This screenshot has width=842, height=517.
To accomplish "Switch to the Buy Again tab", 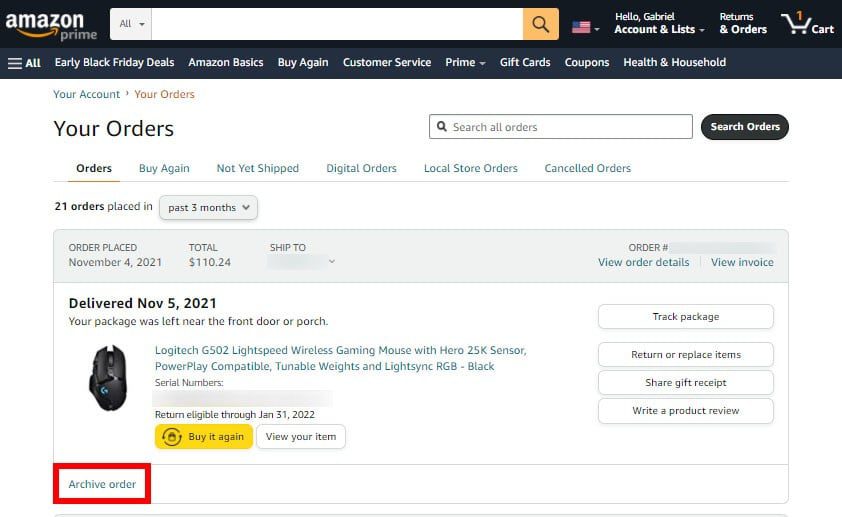I will tap(164, 169).
